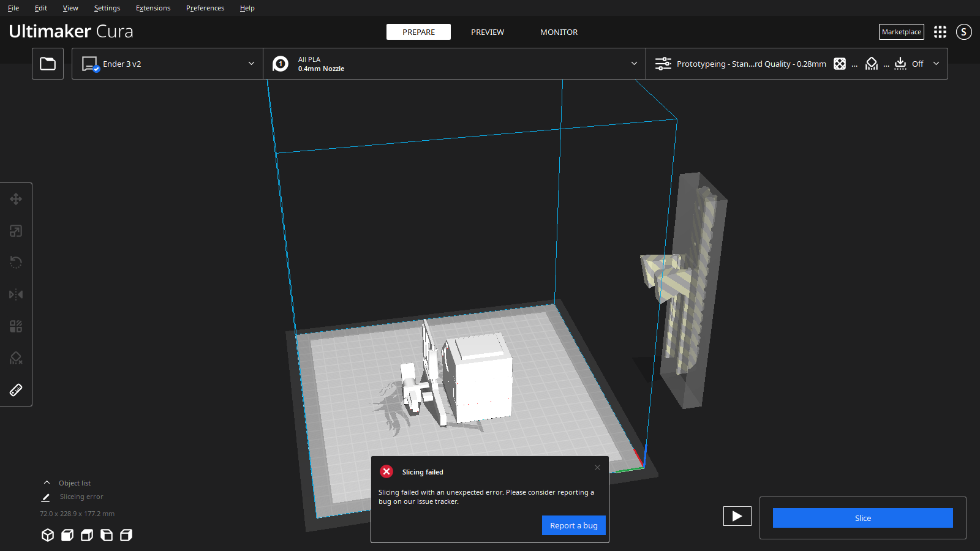
Task: Switch to the MONITOR stage tab
Action: 559,32
